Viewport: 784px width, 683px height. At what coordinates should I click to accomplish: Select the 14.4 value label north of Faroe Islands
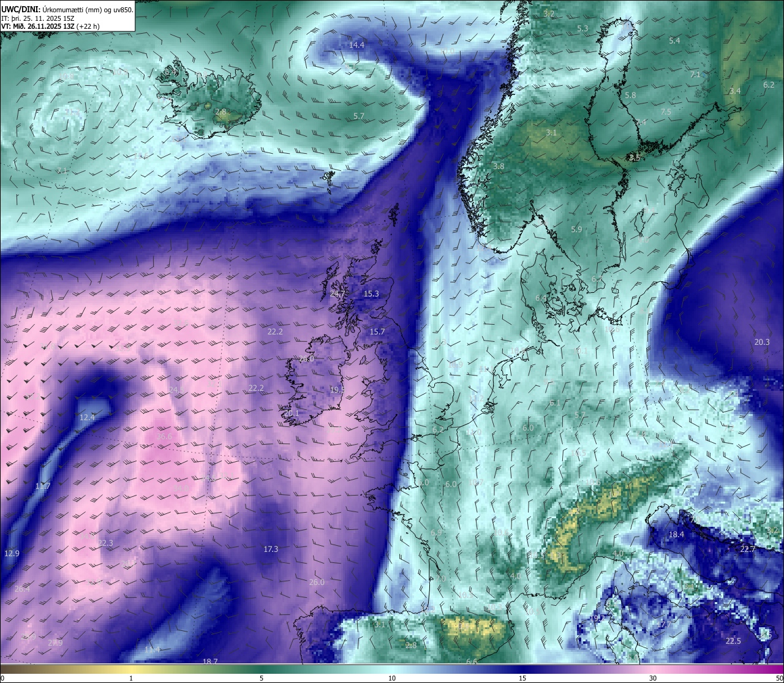click(x=356, y=45)
